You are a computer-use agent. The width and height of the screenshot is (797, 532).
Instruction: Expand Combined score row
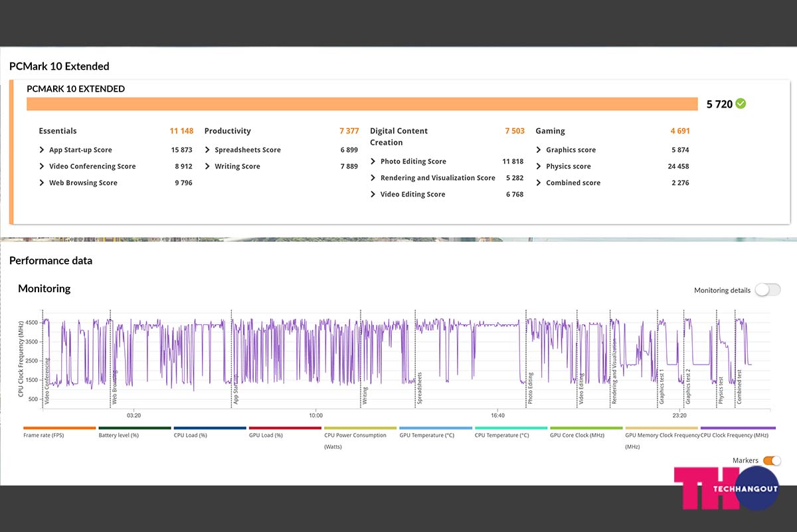pyautogui.click(x=539, y=183)
